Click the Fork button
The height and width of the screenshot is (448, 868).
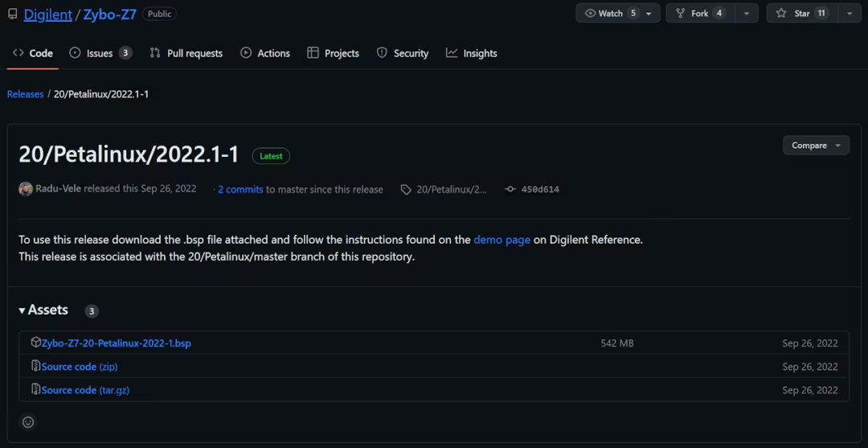click(701, 14)
